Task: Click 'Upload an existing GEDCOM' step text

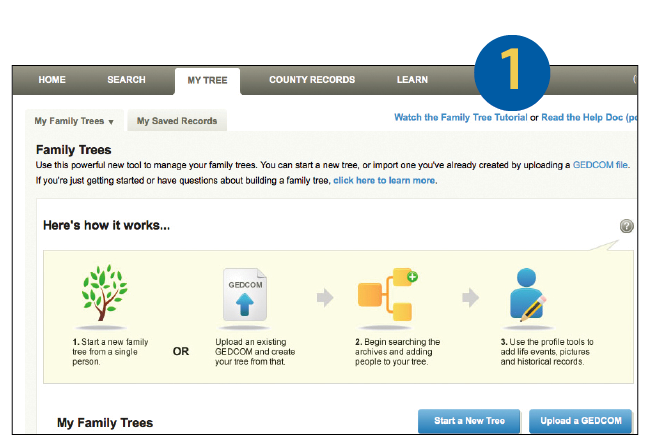Action: [255, 352]
